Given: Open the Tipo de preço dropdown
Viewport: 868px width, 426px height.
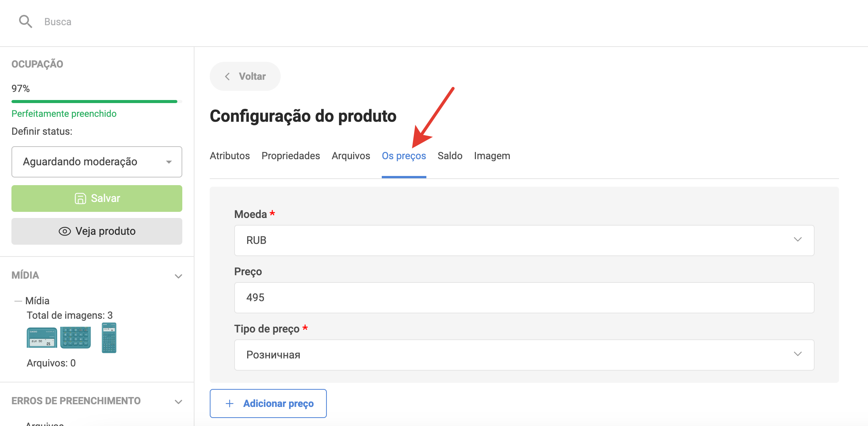Looking at the screenshot, I should click(x=524, y=355).
